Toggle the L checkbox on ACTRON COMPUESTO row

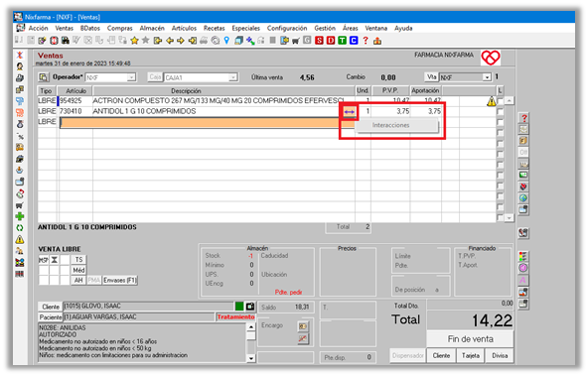coord(500,101)
